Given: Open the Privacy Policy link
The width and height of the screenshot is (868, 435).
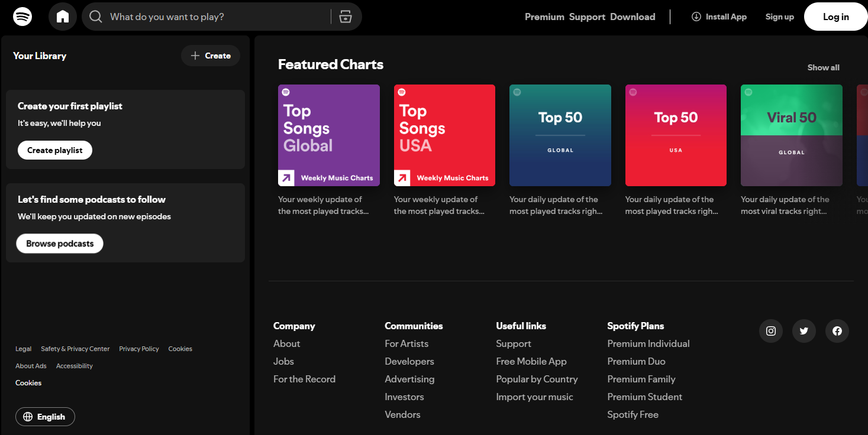Looking at the screenshot, I should (x=139, y=349).
